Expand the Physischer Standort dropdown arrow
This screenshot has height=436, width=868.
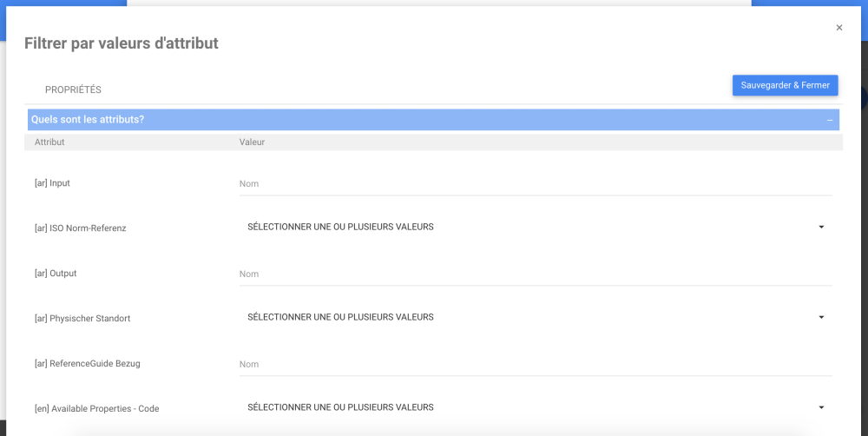pos(821,318)
